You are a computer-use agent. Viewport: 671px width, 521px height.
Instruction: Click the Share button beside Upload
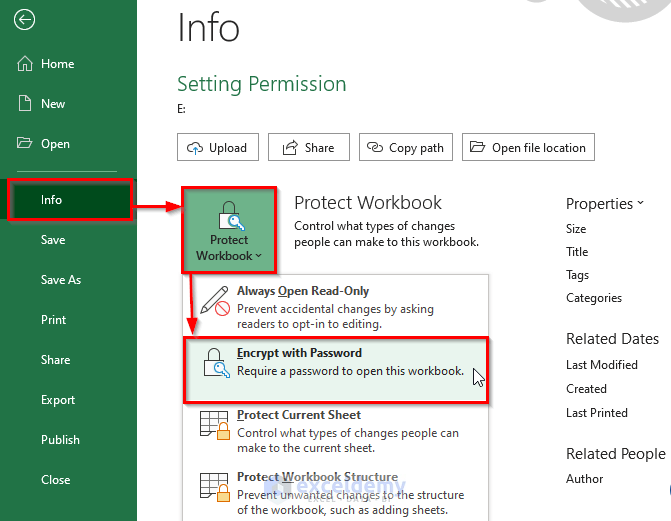[309, 148]
